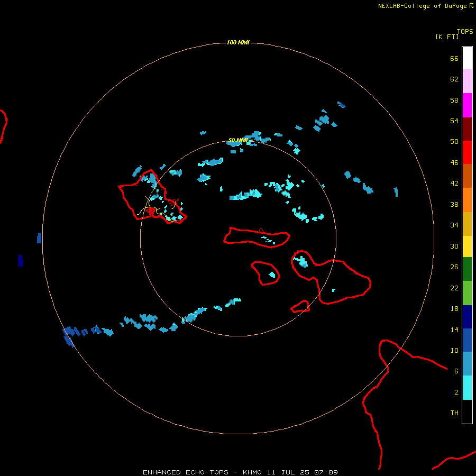This screenshot has height=476, width=476.
Task: Click the 30 value on the scale
Action: 454,246
